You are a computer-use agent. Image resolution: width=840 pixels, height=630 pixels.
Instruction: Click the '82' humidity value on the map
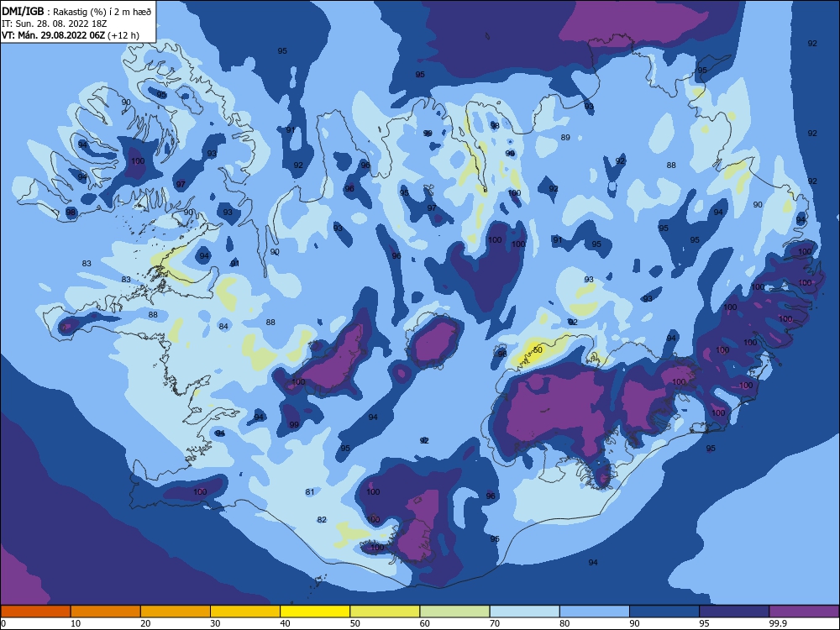pos(322,520)
